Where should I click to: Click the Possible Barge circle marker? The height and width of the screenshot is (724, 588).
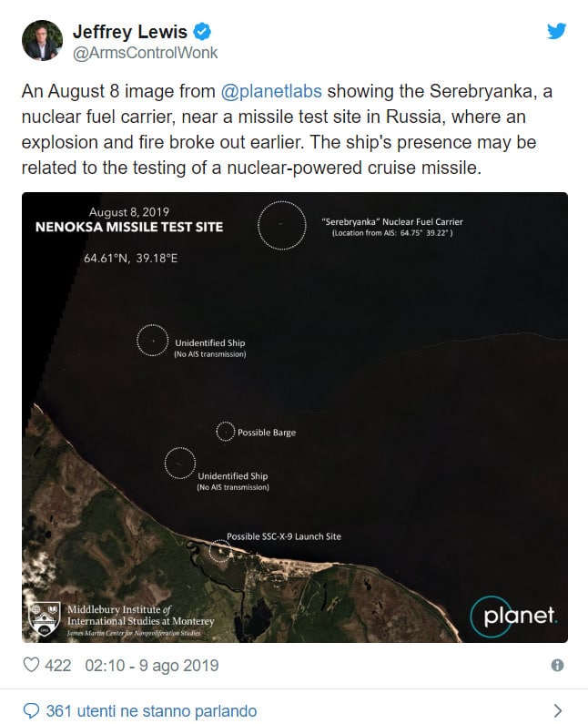pos(225,432)
